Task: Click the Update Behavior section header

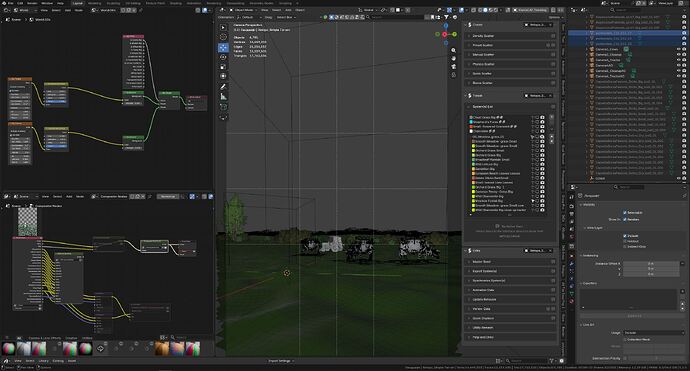Action: (x=511, y=299)
